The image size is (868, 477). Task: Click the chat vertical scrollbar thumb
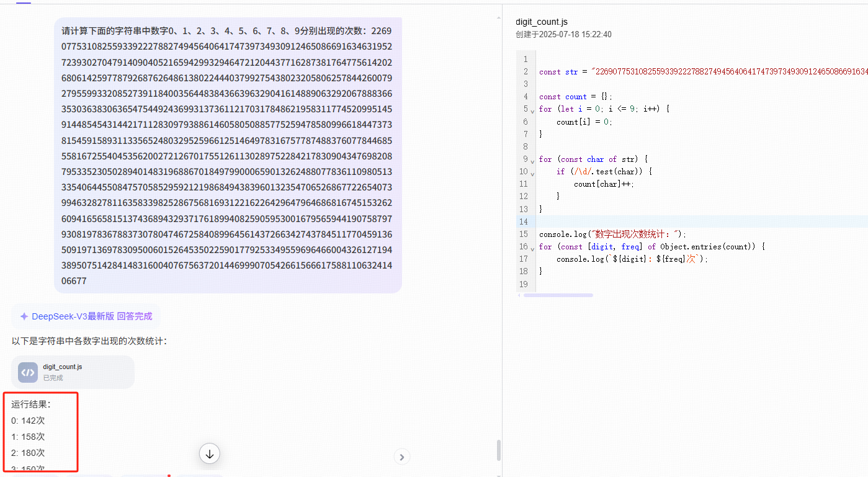point(498,450)
